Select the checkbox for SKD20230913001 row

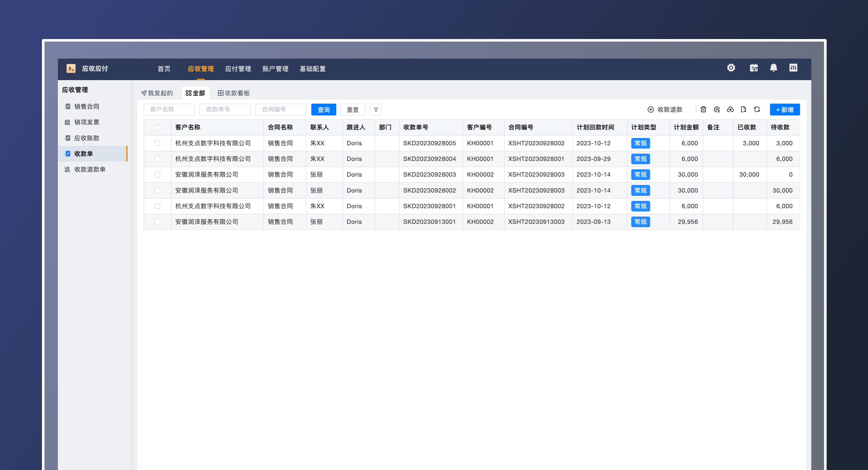click(157, 222)
